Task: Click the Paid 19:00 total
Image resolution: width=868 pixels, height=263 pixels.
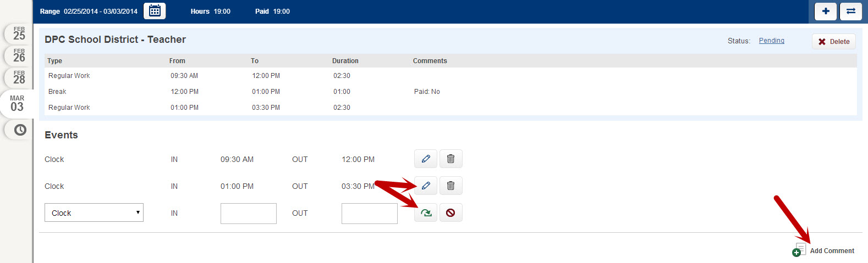Action: click(272, 12)
